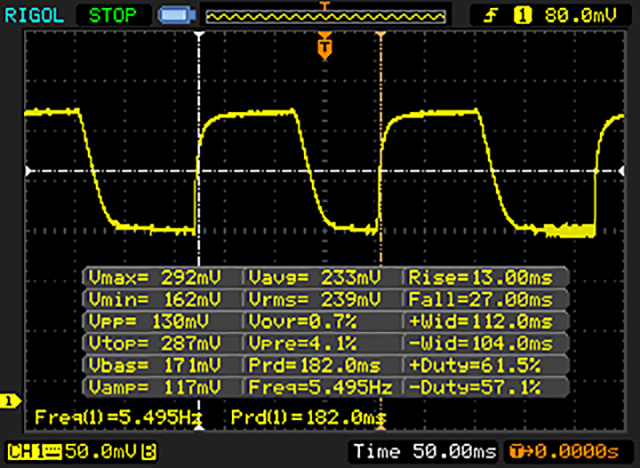The image size is (640, 468).
Task: Click the Vovr=0.7% measurement
Action: (x=302, y=322)
